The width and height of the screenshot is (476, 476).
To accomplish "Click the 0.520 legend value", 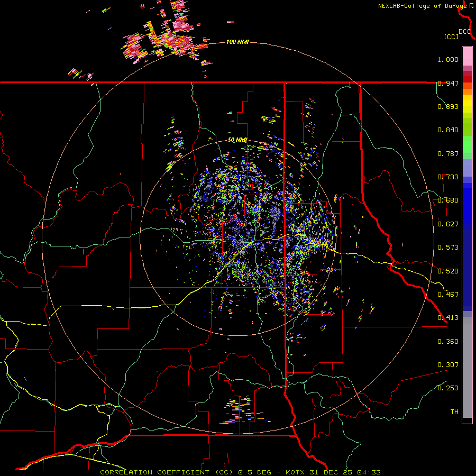I will click(x=448, y=271).
